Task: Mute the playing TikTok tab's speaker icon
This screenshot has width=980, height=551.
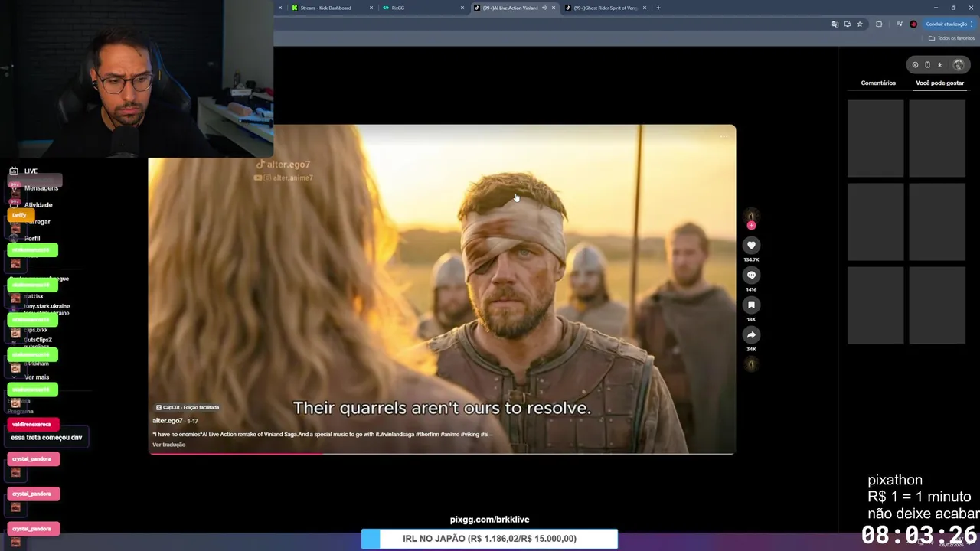Action: [544, 8]
